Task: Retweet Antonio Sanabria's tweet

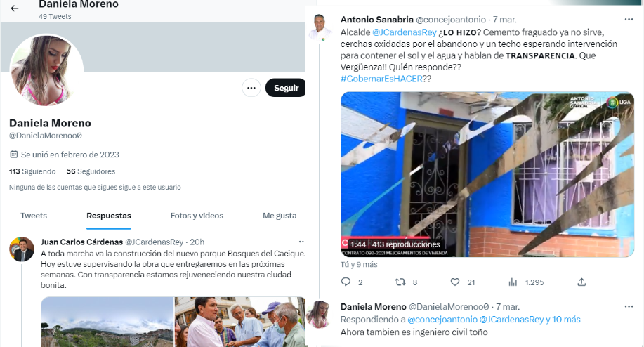Action: [400, 282]
